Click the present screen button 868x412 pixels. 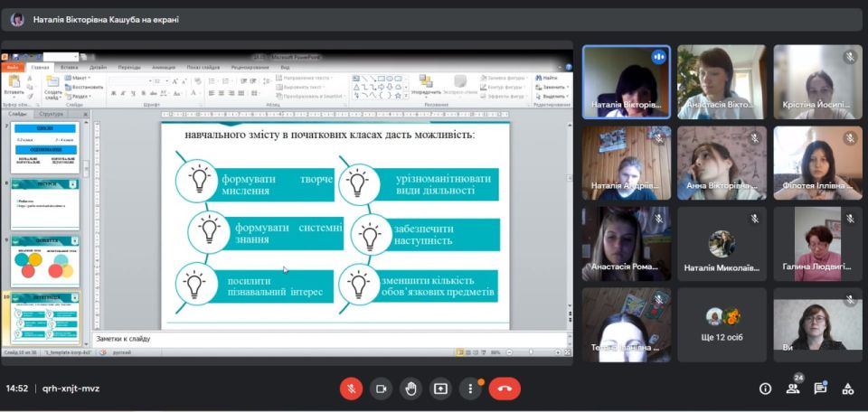[x=440, y=389]
